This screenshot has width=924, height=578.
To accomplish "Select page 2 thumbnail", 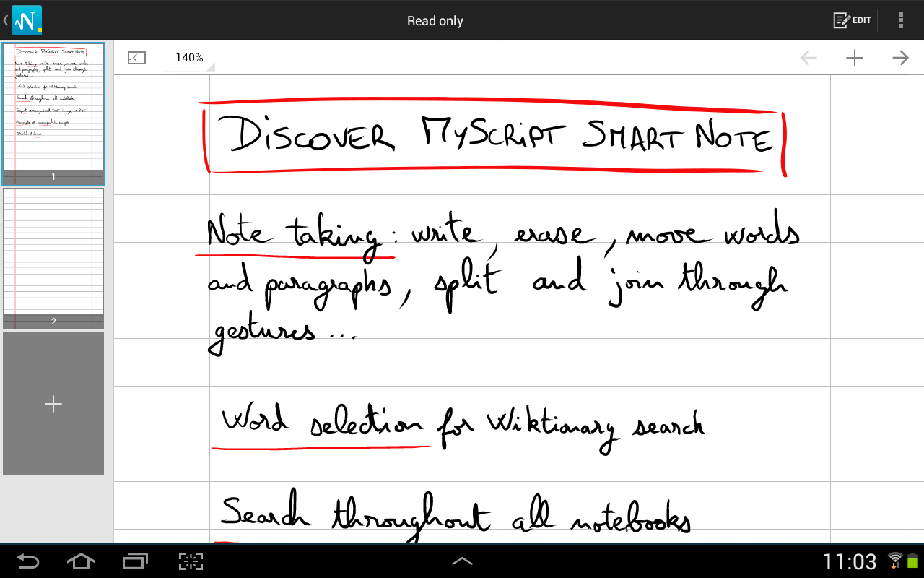I will pyautogui.click(x=53, y=259).
